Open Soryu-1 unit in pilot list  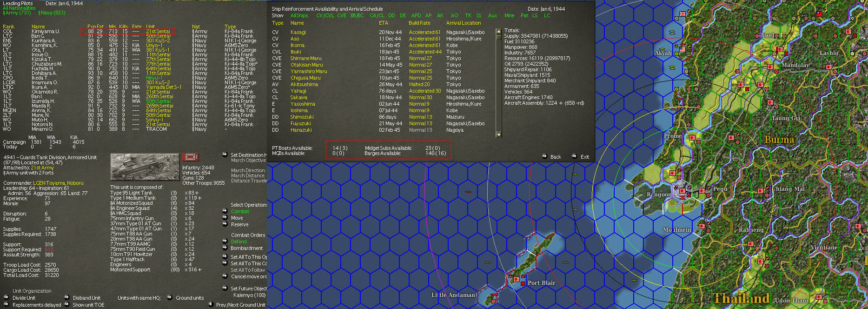pos(153,120)
